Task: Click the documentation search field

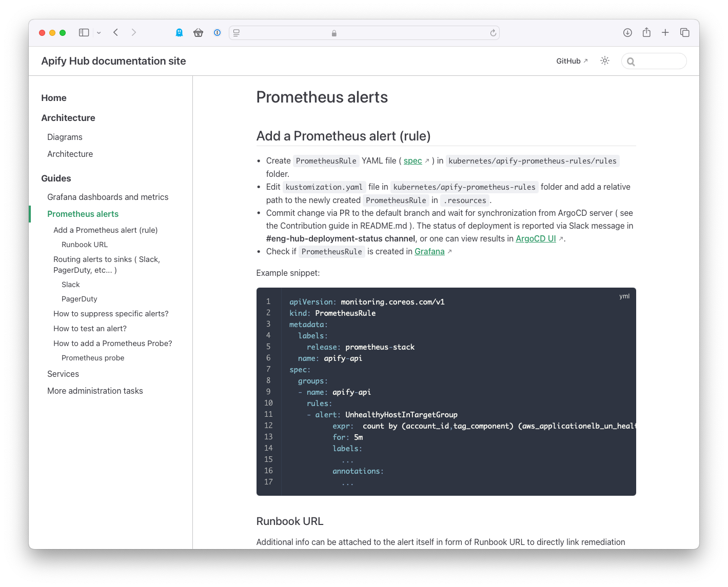Action: tap(654, 61)
